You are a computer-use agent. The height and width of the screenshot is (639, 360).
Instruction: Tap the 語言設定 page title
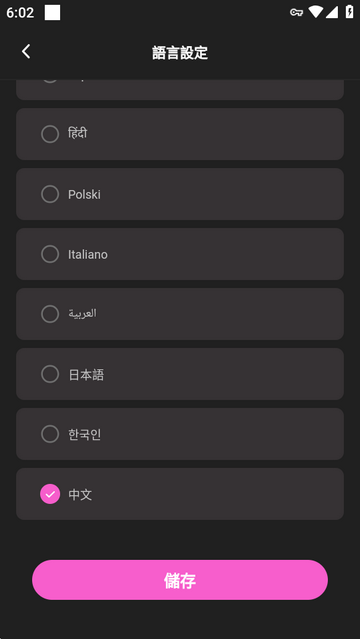point(180,53)
